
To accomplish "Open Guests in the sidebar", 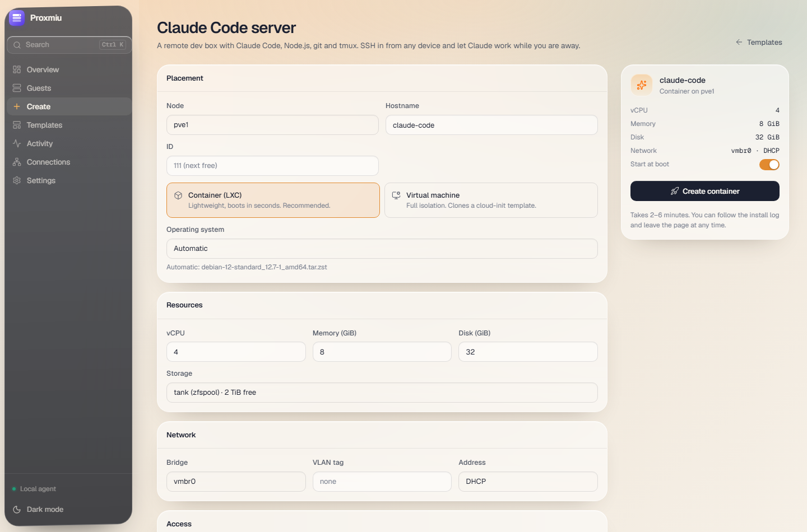I will (x=69, y=88).
